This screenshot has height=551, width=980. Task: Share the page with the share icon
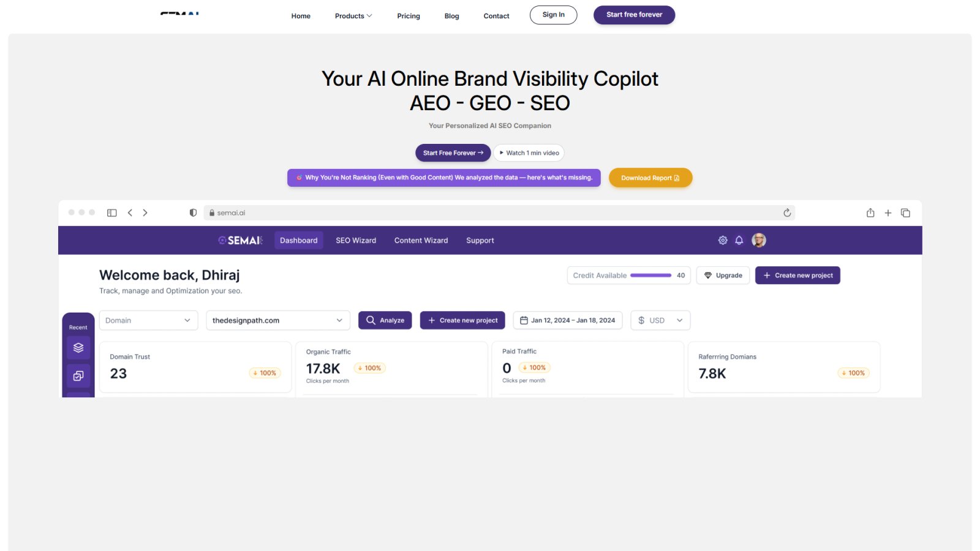[870, 212]
